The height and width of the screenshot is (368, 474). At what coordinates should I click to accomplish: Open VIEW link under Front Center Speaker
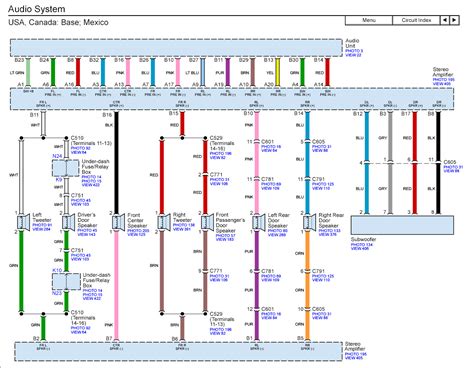pos(136,235)
